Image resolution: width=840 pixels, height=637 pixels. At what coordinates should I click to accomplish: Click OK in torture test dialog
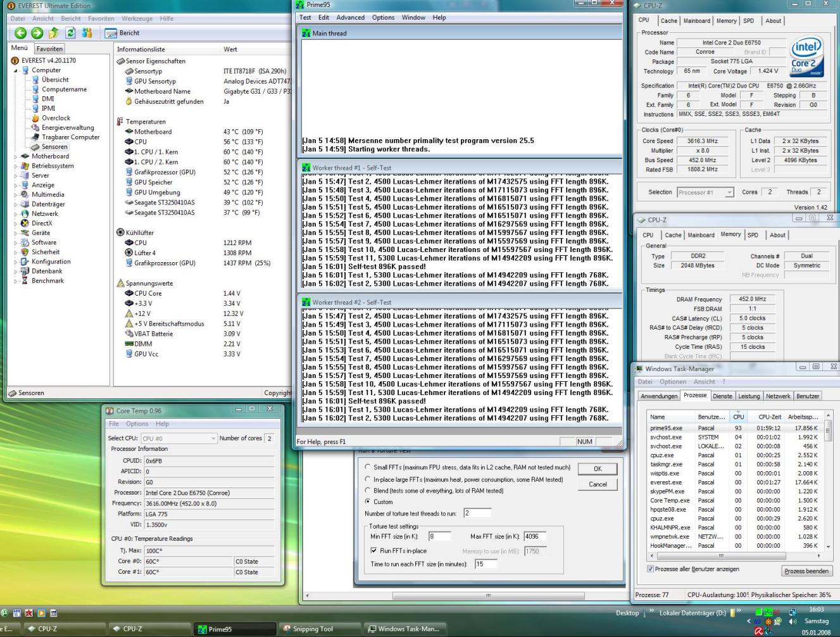(598, 469)
